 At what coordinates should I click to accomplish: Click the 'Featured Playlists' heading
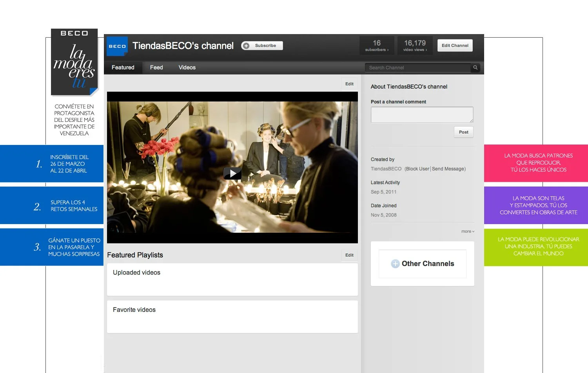tap(135, 255)
